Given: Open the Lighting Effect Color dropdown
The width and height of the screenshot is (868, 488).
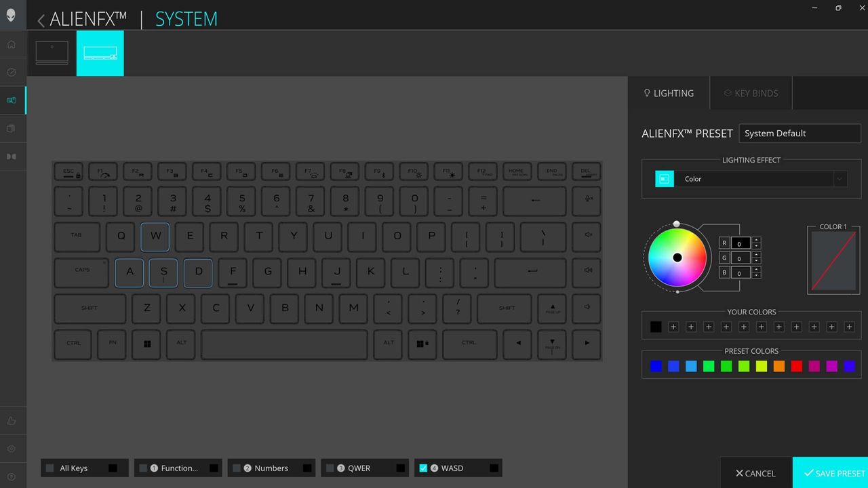Looking at the screenshot, I should pyautogui.click(x=751, y=179).
